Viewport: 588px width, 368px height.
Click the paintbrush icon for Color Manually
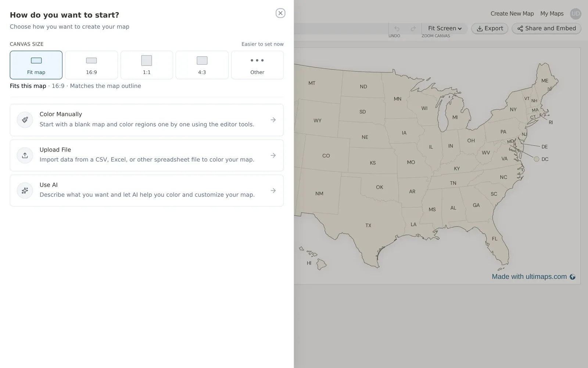(x=25, y=120)
